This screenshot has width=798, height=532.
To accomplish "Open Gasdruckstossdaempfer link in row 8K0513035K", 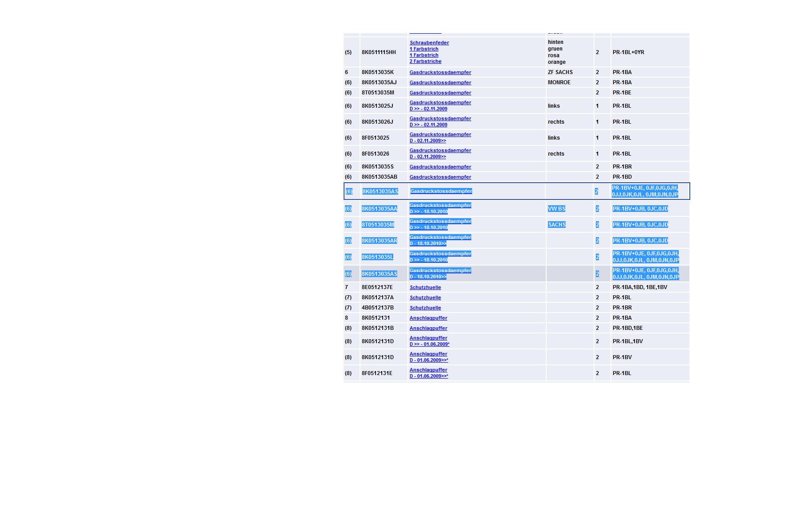I will coord(440,72).
